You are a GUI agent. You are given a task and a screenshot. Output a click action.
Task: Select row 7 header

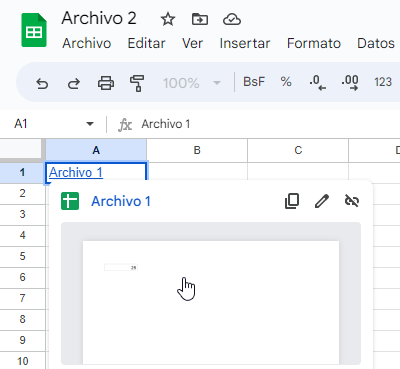tap(22, 298)
